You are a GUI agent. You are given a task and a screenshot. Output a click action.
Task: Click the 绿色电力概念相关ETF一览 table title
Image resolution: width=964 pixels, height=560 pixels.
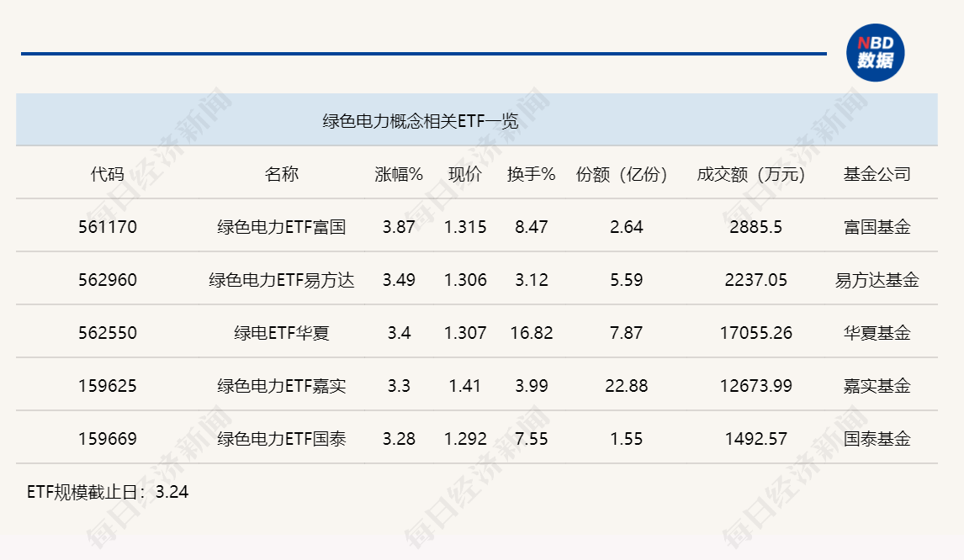(421, 121)
